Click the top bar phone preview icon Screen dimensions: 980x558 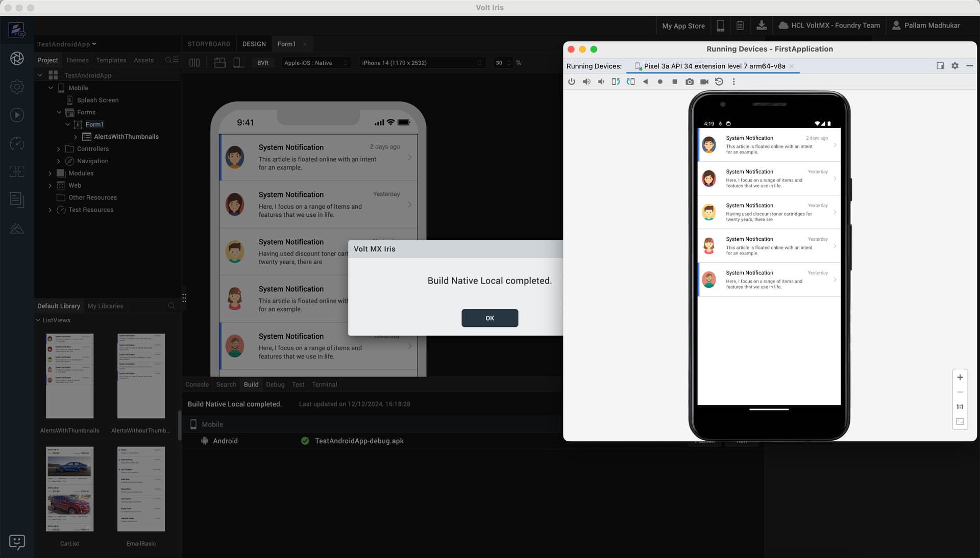(720, 26)
